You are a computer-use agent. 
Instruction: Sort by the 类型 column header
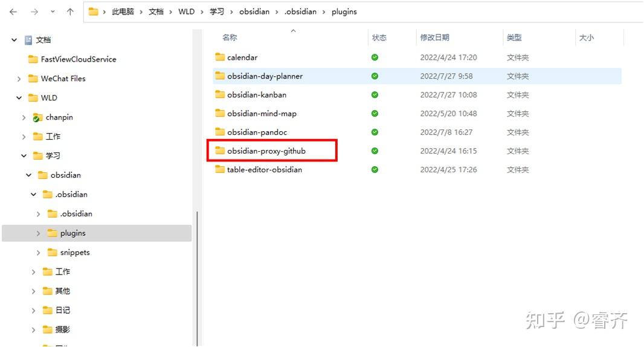tap(514, 37)
